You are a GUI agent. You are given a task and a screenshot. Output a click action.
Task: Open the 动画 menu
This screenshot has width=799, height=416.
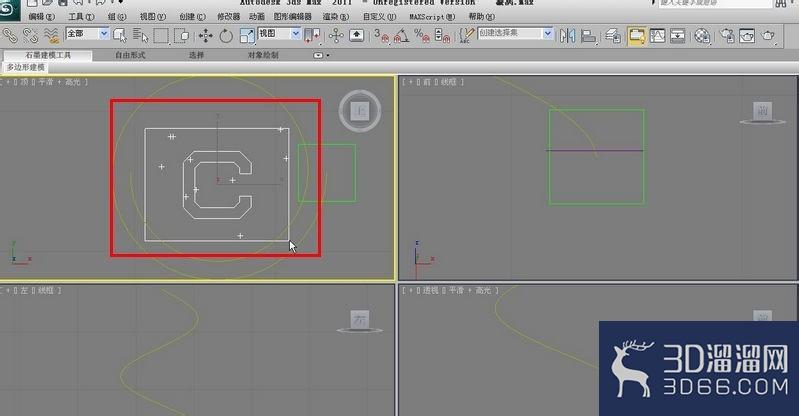tap(257, 17)
